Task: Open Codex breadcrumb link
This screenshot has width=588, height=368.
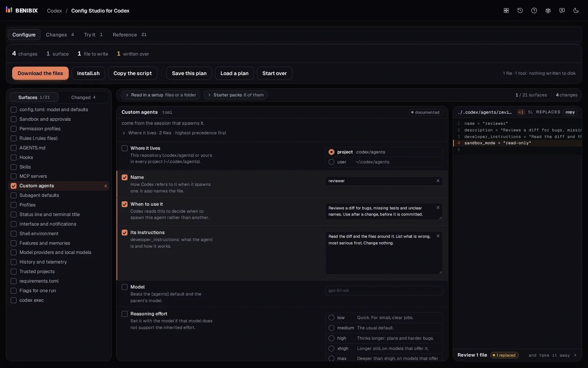Action: pos(54,11)
